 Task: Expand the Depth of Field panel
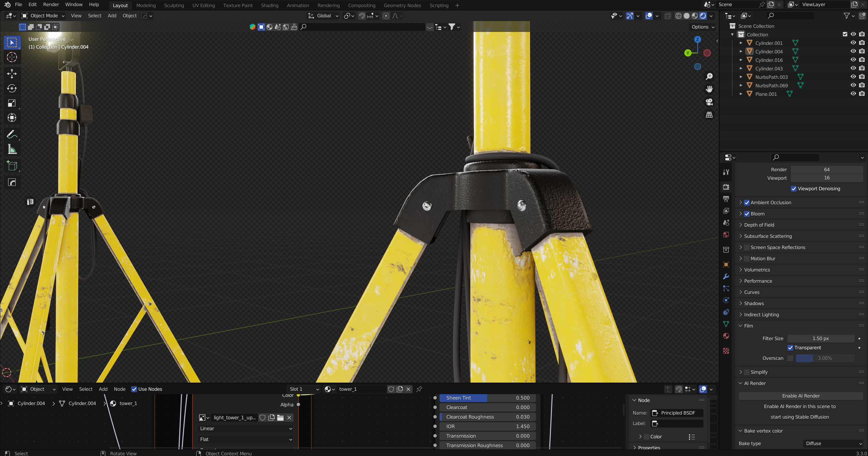point(759,225)
